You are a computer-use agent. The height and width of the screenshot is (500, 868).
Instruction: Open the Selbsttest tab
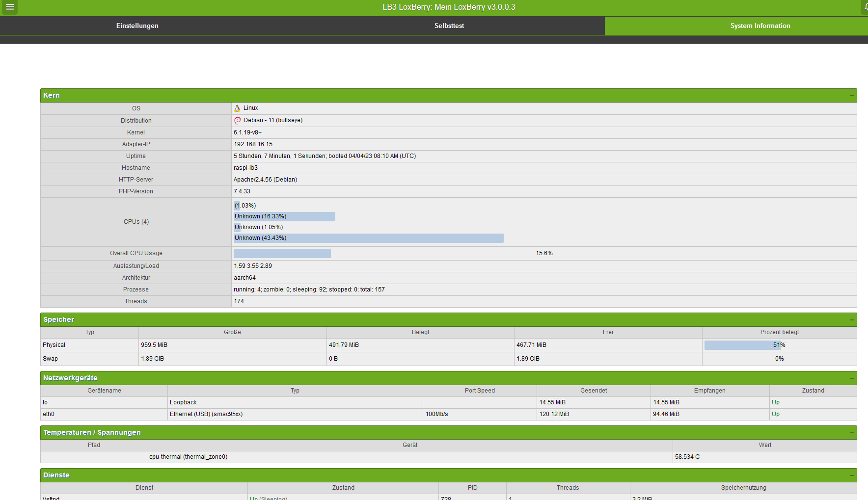click(x=449, y=26)
